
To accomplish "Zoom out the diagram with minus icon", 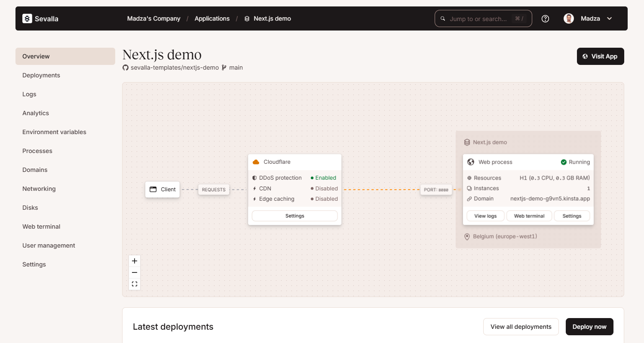I will (x=135, y=273).
